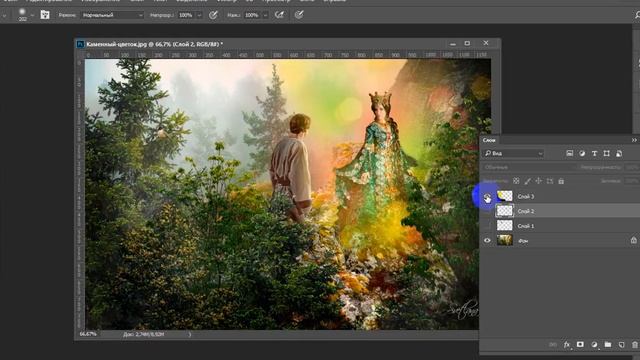640x360 pixels.
Task: Click the brush opacity 100% field
Action: [x=187, y=15]
